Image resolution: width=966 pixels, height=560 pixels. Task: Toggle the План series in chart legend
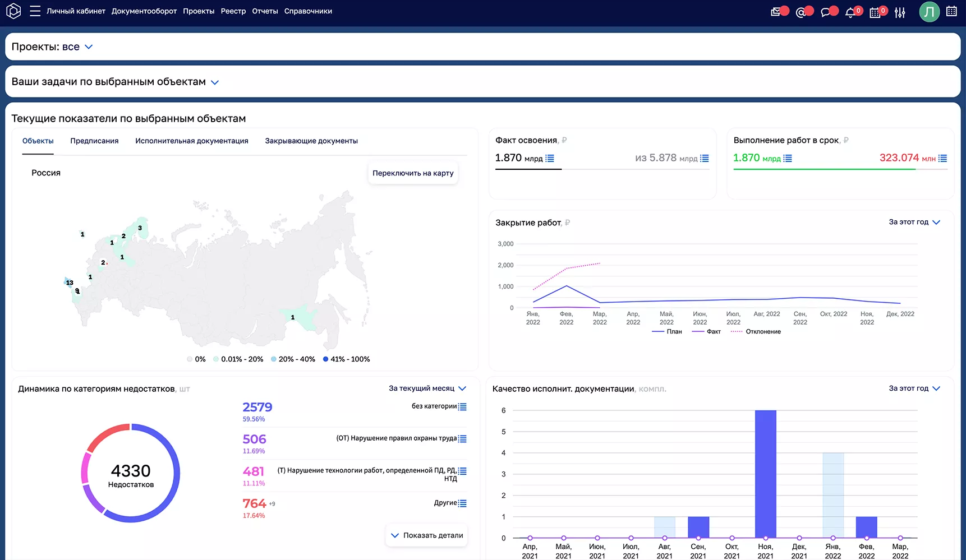coord(667,332)
